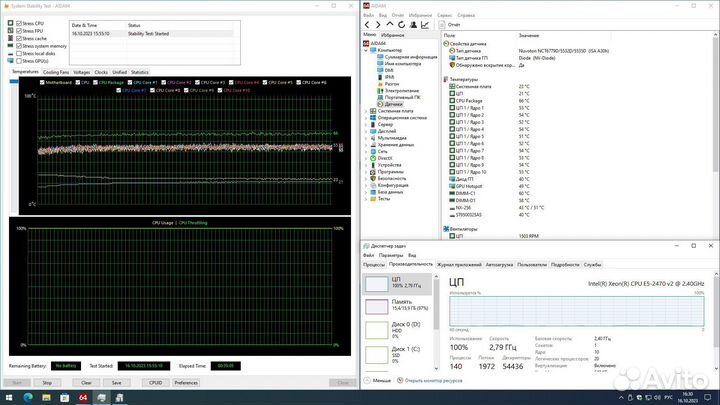
Task: Open the Файл menu in AIDA64
Action: click(x=368, y=15)
